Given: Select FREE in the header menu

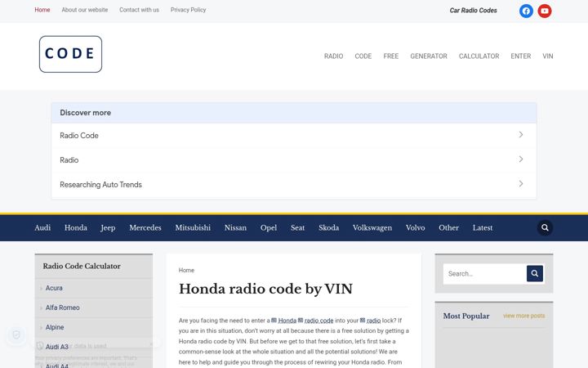Looking at the screenshot, I should 390,56.
